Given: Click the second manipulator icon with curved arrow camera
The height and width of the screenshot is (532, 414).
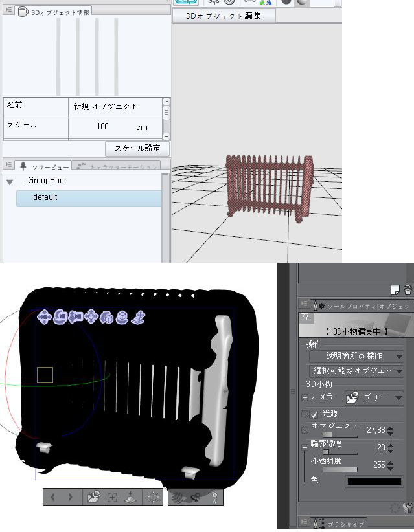Looking at the screenshot, I should (x=60, y=317).
